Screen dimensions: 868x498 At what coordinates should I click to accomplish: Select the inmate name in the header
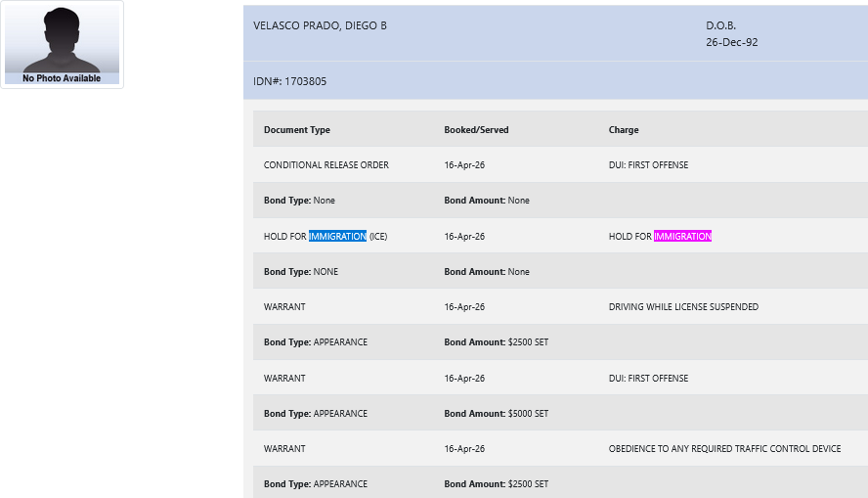click(x=320, y=25)
